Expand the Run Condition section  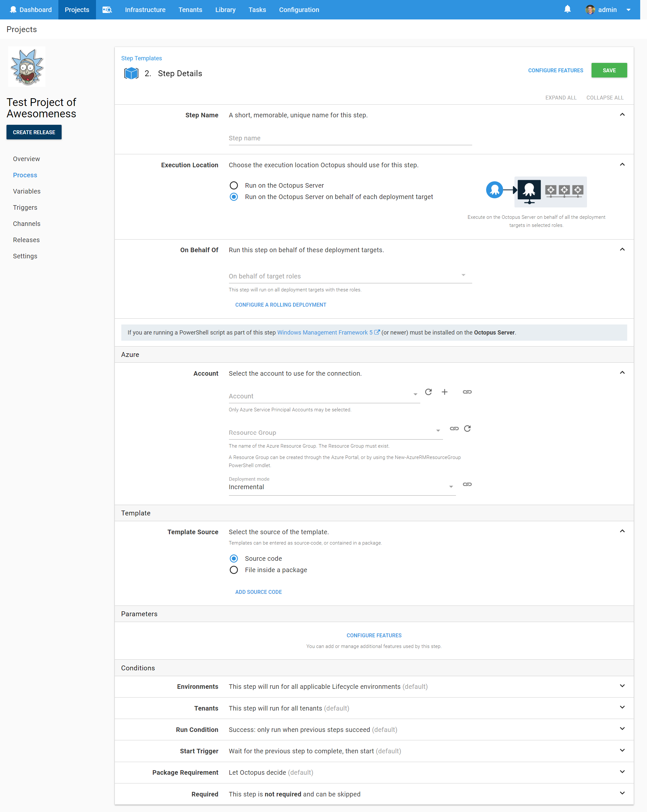tap(622, 730)
